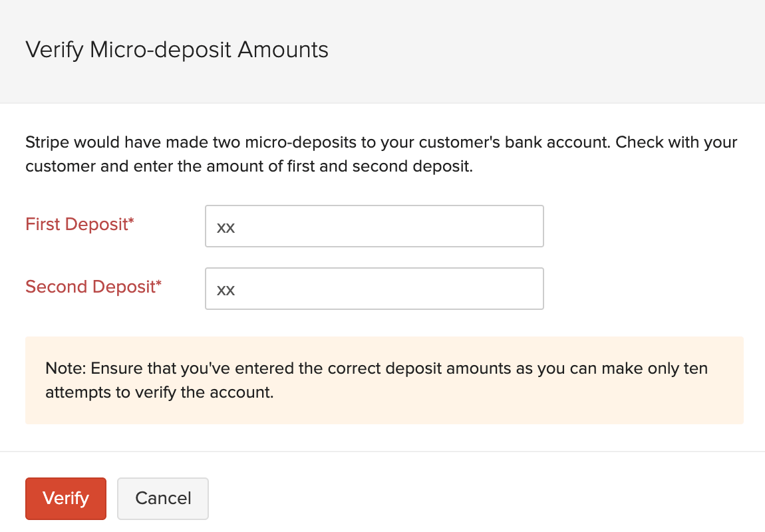Select the xx placeholder in First Deposit

coord(226,227)
